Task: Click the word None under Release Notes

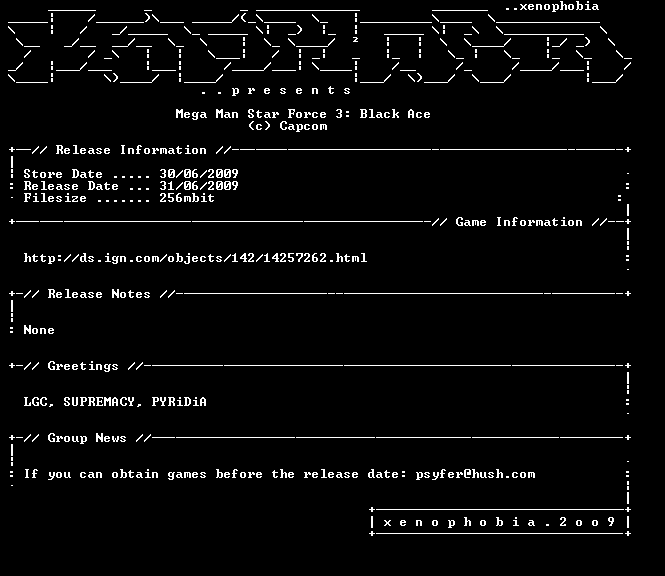Action: pos(39,330)
